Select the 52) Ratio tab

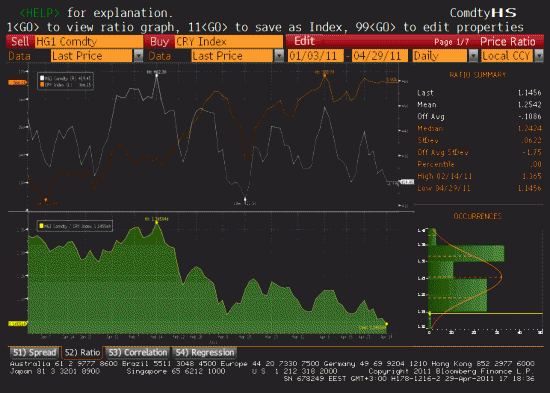[x=82, y=352]
